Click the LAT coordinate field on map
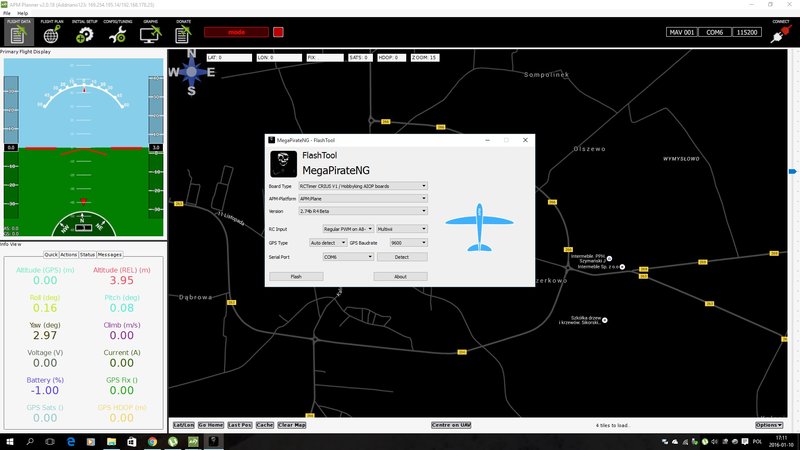The width and height of the screenshot is (800, 450). (229, 58)
